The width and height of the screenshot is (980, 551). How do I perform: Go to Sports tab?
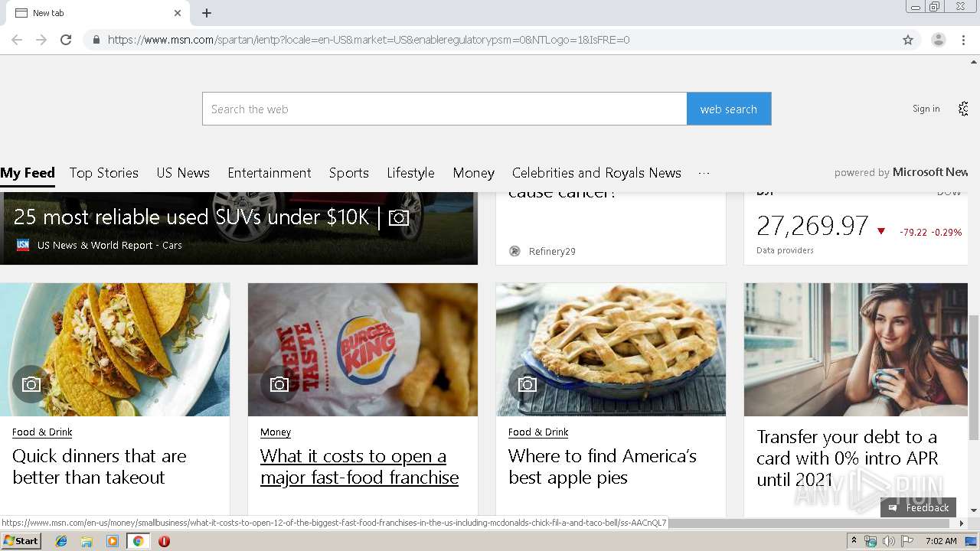pyautogui.click(x=349, y=173)
